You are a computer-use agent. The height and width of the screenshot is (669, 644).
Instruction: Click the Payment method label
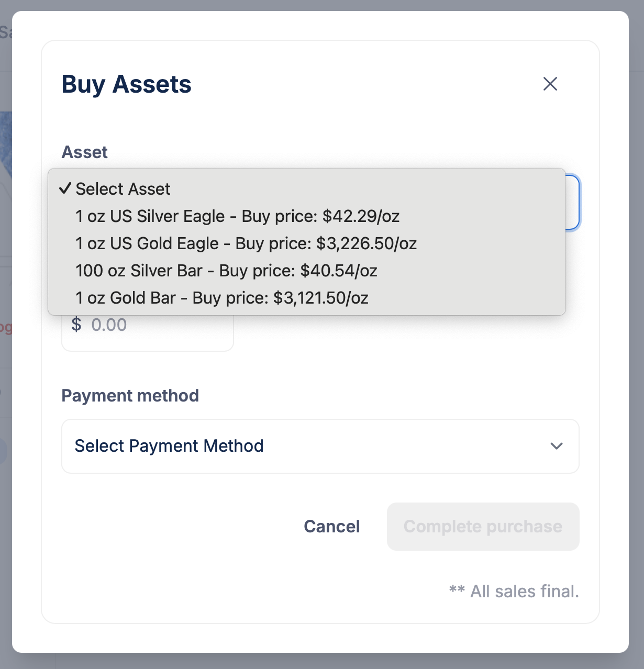point(130,396)
